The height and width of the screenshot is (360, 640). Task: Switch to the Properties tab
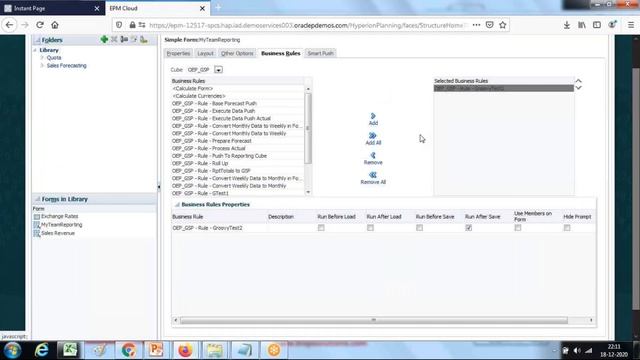178,53
